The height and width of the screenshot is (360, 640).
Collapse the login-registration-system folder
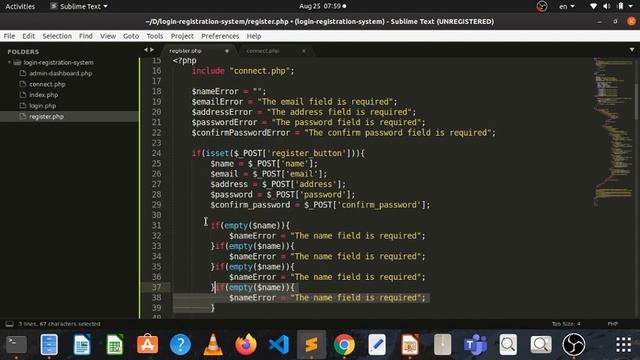pyautogui.click(x=9, y=62)
